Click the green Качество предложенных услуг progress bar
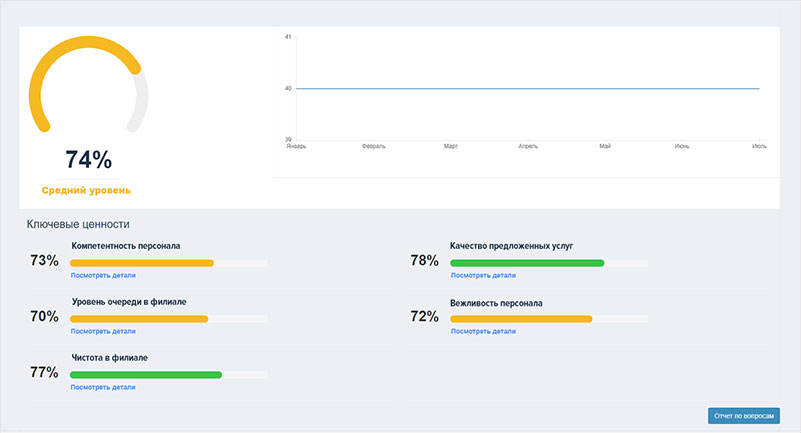The width and height of the screenshot is (801, 433). click(x=527, y=263)
